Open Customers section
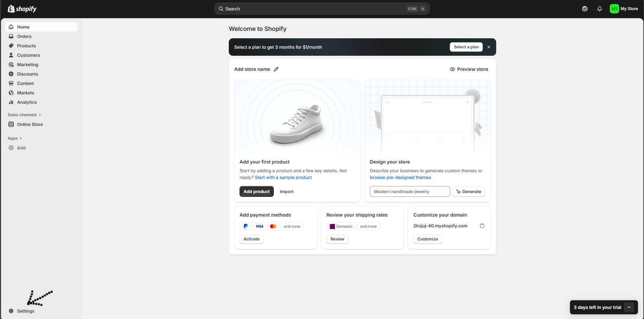The image size is (644, 319). [x=41, y=55]
